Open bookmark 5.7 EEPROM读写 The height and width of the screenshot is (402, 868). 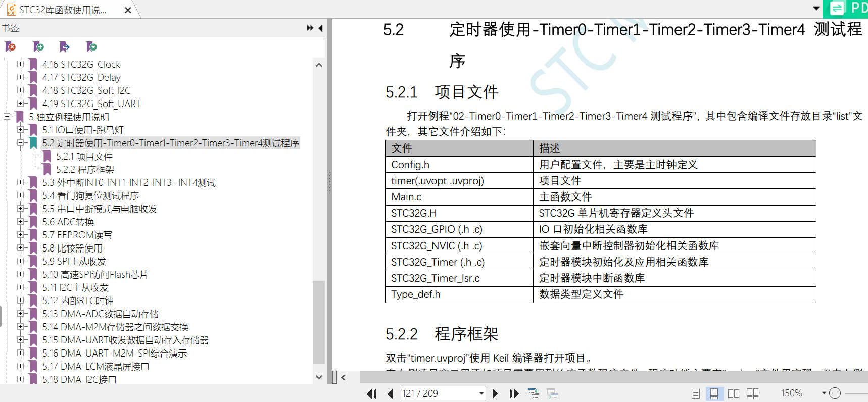point(77,235)
